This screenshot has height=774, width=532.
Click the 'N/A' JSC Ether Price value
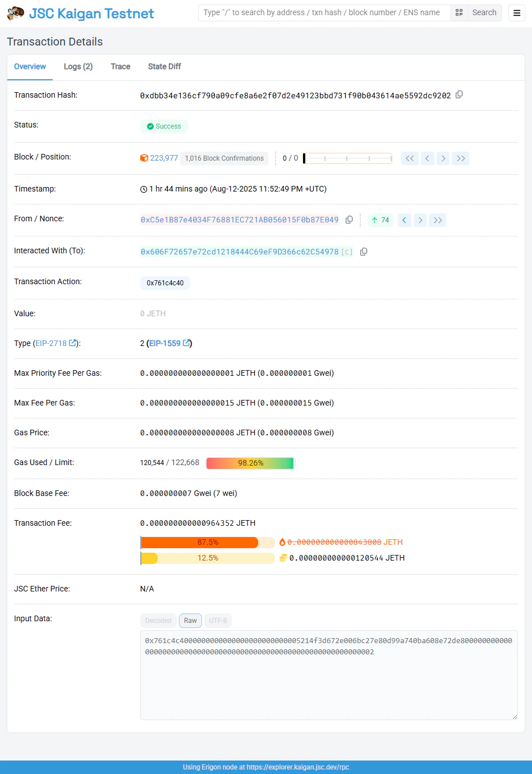click(147, 589)
